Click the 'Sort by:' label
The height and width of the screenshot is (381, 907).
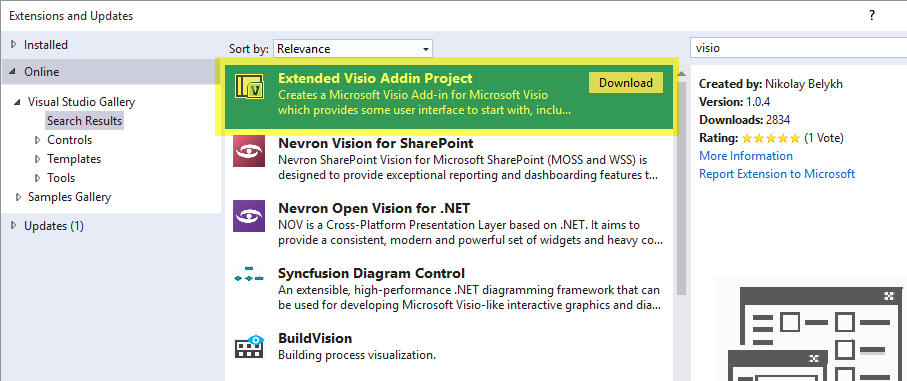click(249, 49)
